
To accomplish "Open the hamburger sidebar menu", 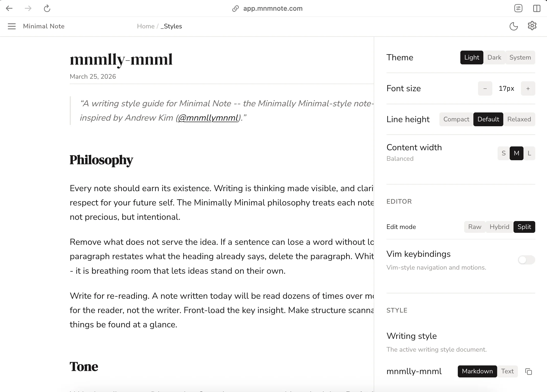I will 12,26.
